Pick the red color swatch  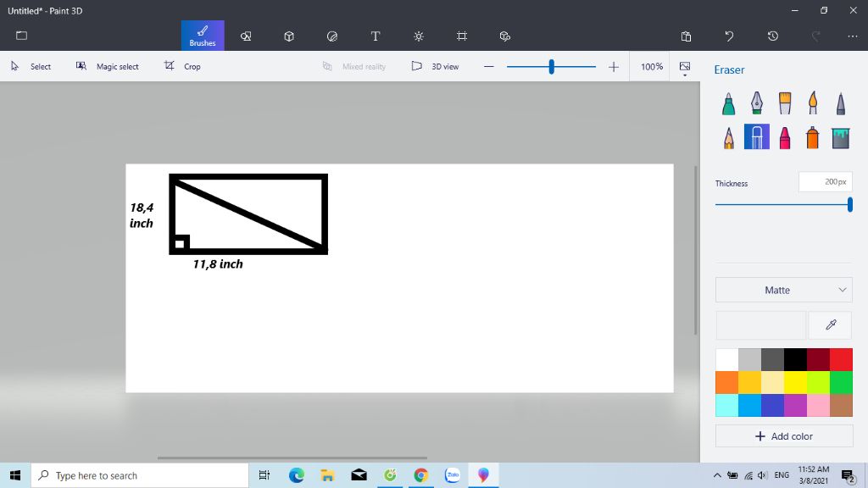pos(841,359)
